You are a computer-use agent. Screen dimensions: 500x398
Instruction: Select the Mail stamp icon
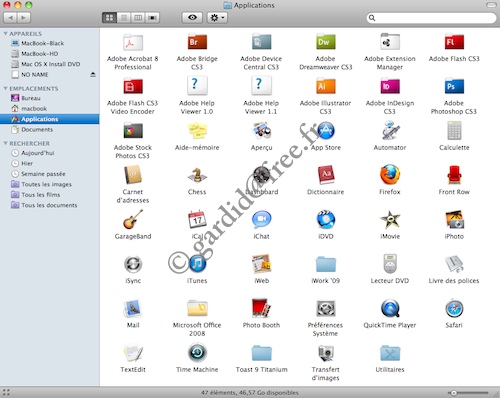tap(133, 308)
